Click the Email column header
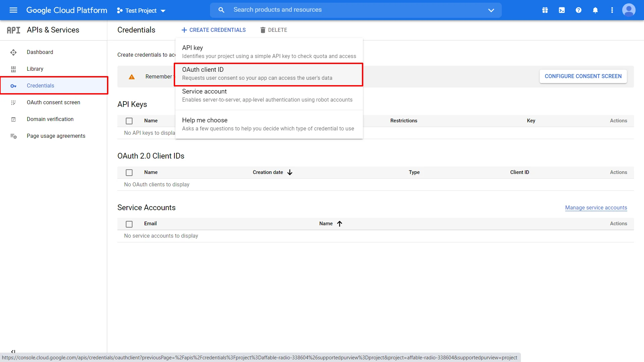This screenshot has height=362, width=644. 150,224
